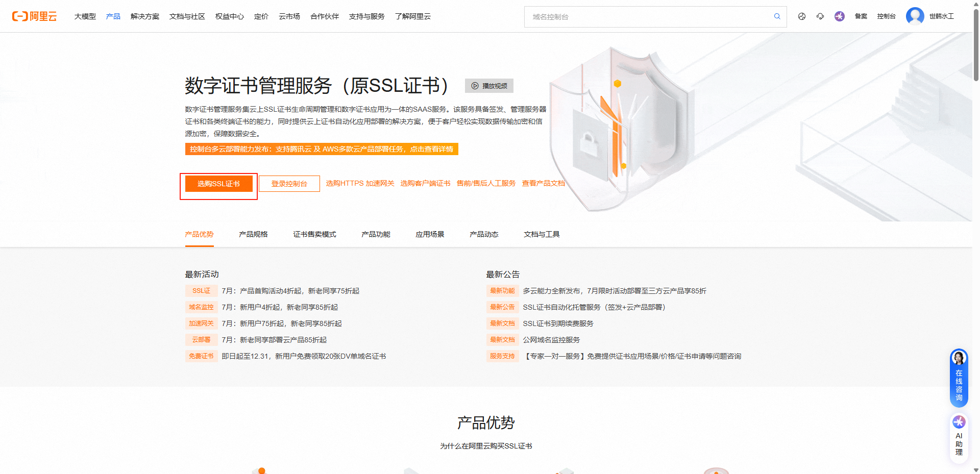Open the 合作伙伴 menu

tap(325, 16)
